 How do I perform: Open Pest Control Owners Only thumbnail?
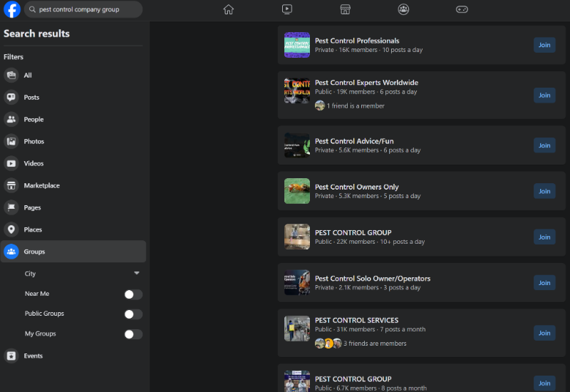tap(297, 191)
